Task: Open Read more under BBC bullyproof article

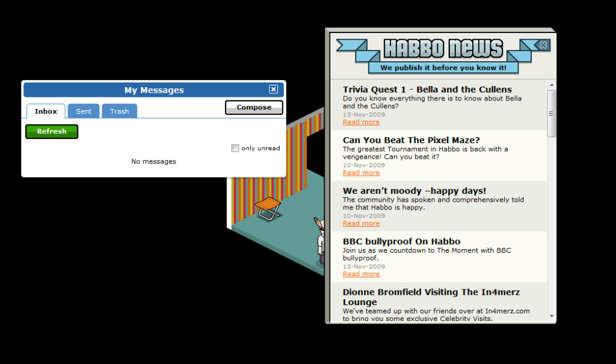Action: click(x=361, y=274)
